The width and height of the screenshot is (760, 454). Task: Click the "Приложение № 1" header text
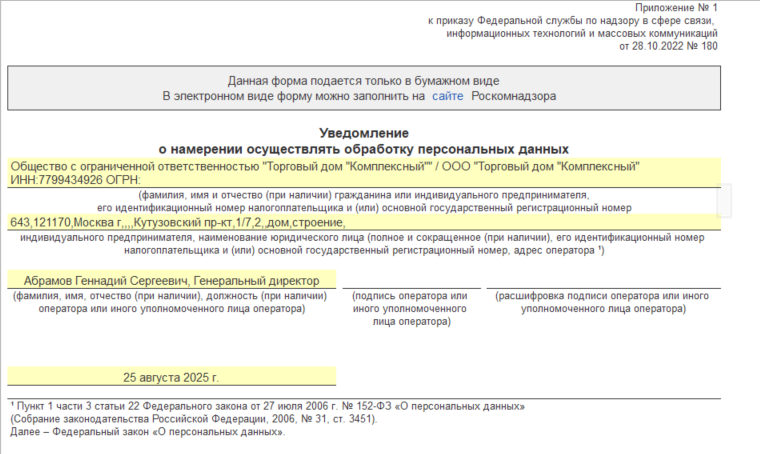point(682,7)
